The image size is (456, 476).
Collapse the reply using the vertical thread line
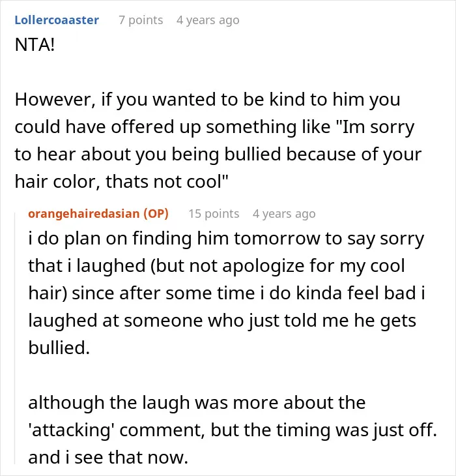point(15,338)
